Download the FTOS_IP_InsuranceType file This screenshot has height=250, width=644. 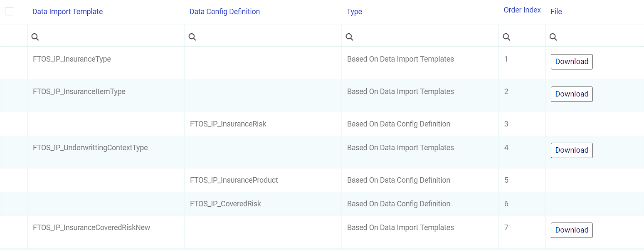(x=572, y=62)
